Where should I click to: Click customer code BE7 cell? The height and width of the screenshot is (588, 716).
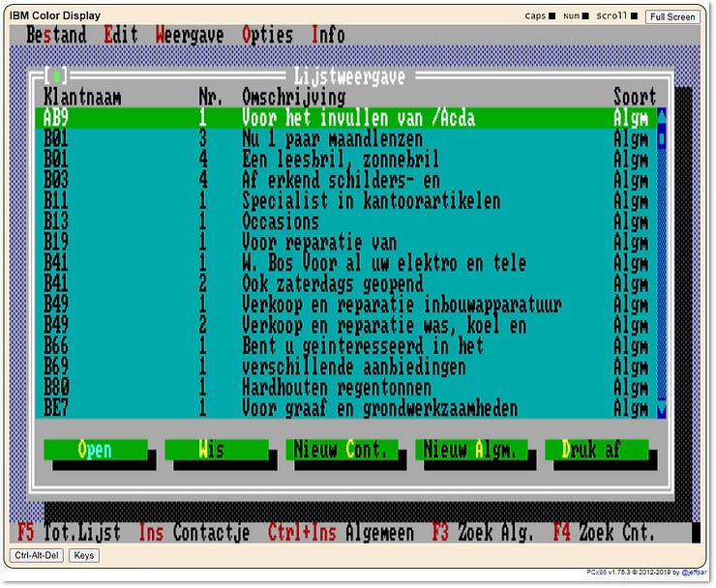pos(56,408)
